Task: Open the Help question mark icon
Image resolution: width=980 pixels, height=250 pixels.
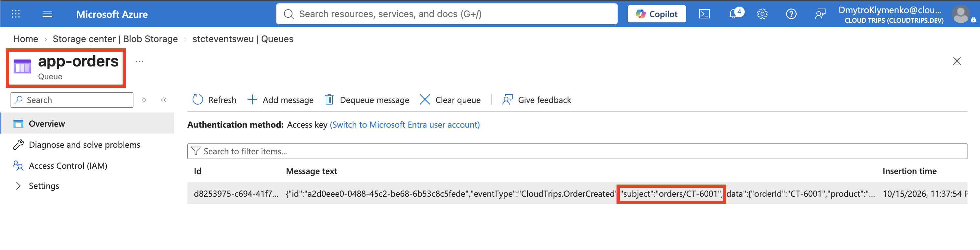Action: [x=791, y=14]
